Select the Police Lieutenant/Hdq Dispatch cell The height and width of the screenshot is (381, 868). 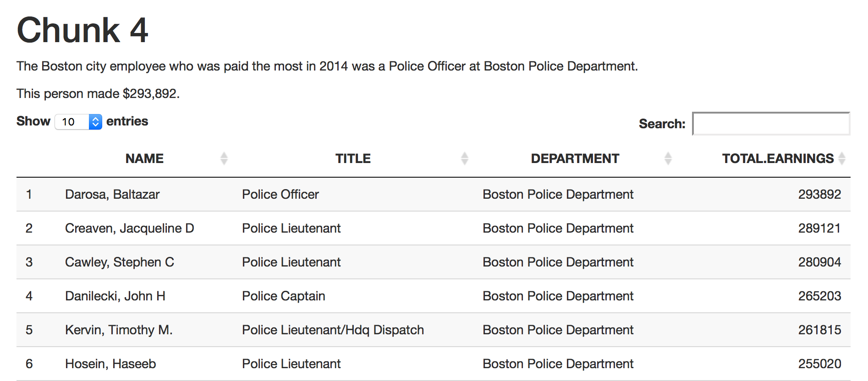click(x=333, y=330)
